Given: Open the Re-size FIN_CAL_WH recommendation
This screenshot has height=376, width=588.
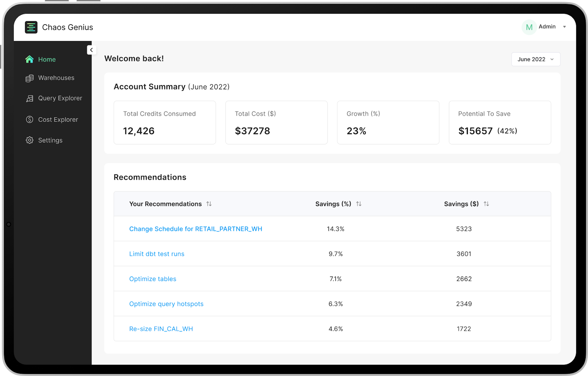Looking at the screenshot, I should point(161,329).
